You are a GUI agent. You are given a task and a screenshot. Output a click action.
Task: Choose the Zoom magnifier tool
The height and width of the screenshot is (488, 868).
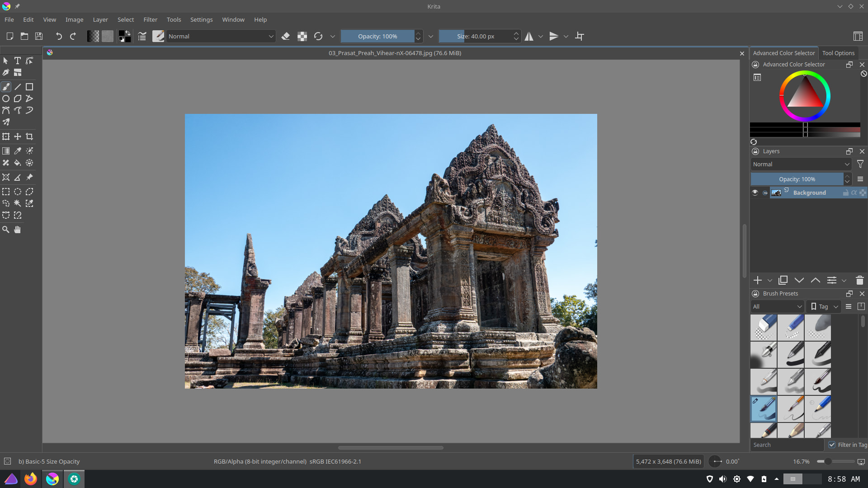[6, 230]
